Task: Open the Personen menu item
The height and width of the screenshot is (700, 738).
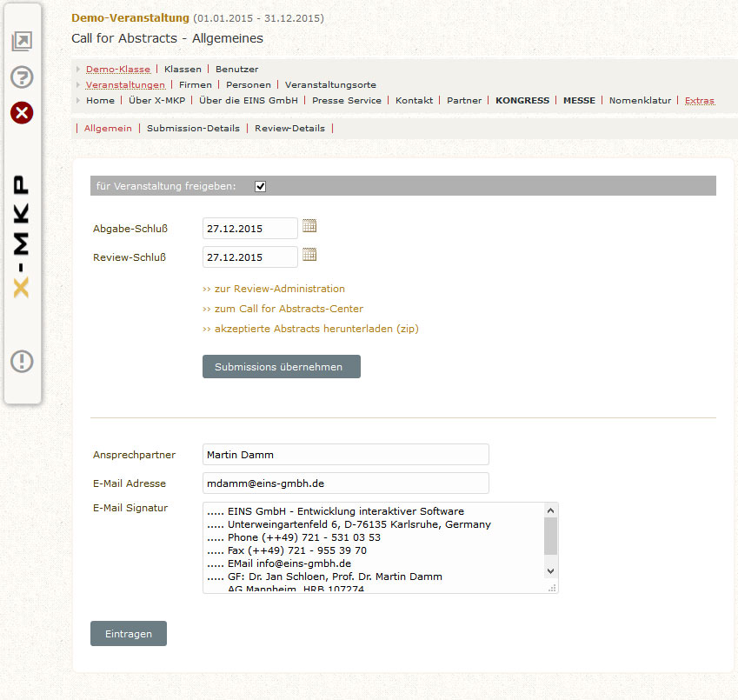Action: click(x=249, y=84)
